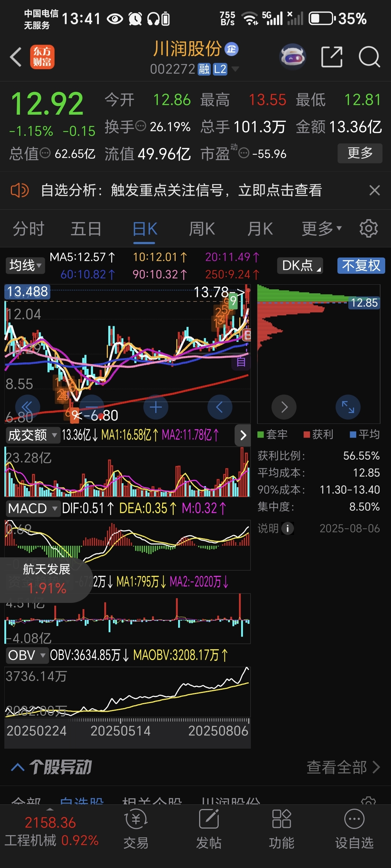Tap the 融 margin badge

204,69
